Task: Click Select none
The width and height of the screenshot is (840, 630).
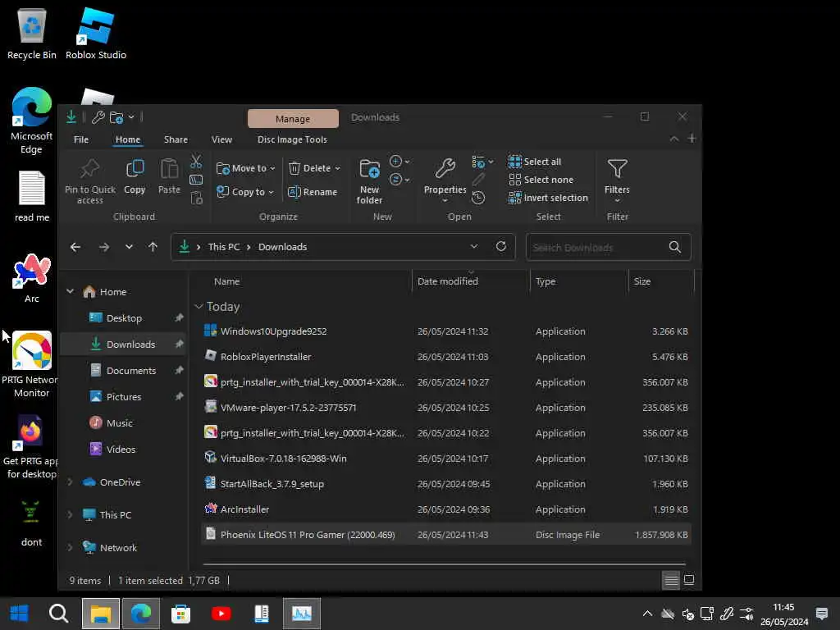Action: tap(541, 180)
